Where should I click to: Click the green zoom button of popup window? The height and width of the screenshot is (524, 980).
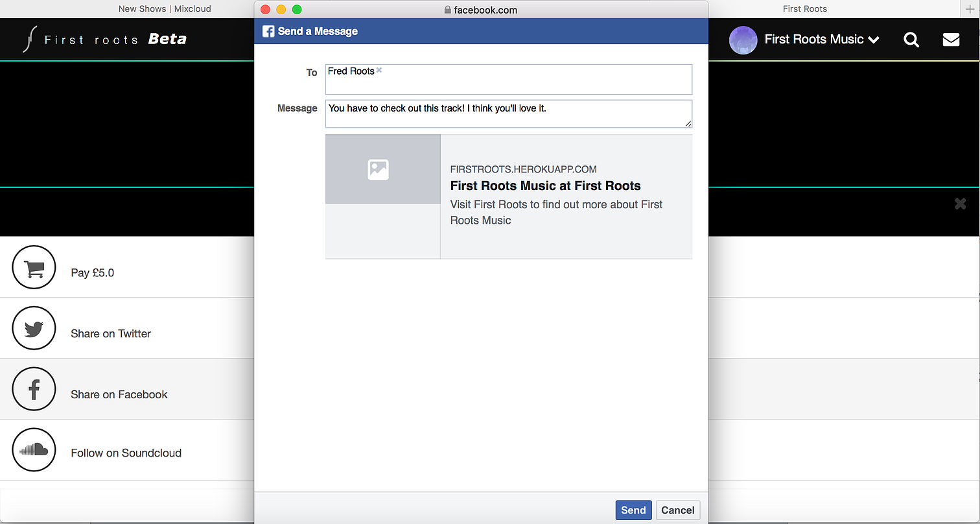click(297, 9)
